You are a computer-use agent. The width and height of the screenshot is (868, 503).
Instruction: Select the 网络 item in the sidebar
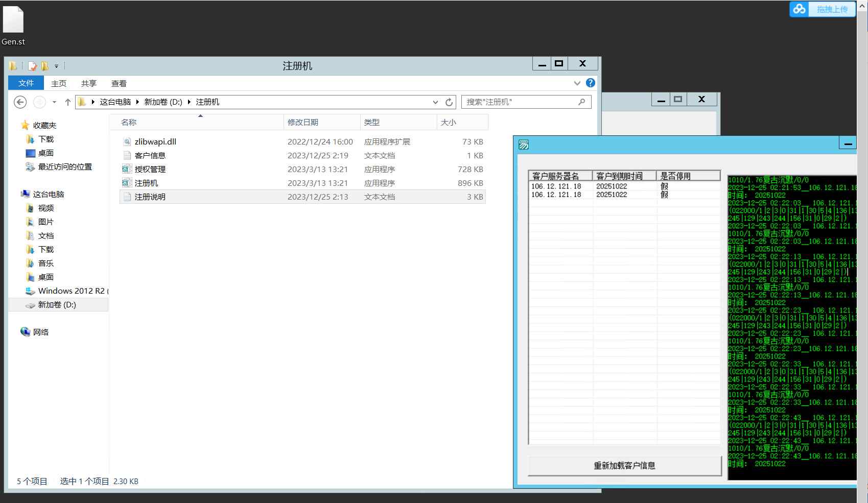pyautogui.click(x=41, y=332)
